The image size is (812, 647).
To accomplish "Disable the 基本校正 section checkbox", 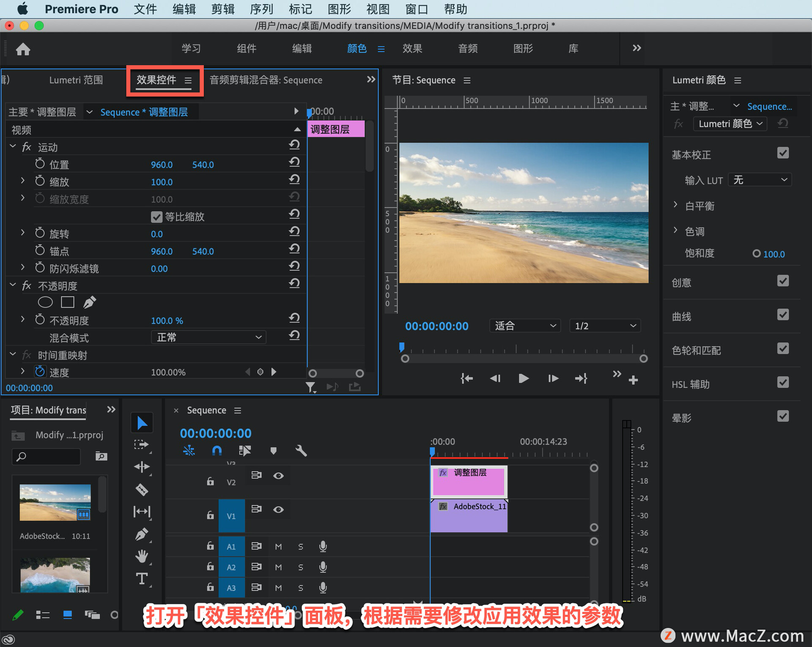I will coord(783,153).
